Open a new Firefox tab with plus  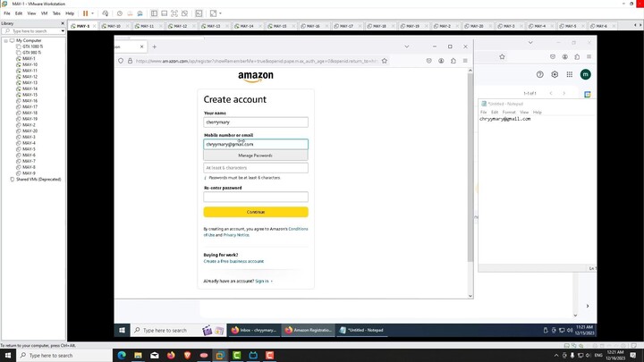(x=155, y=46)
